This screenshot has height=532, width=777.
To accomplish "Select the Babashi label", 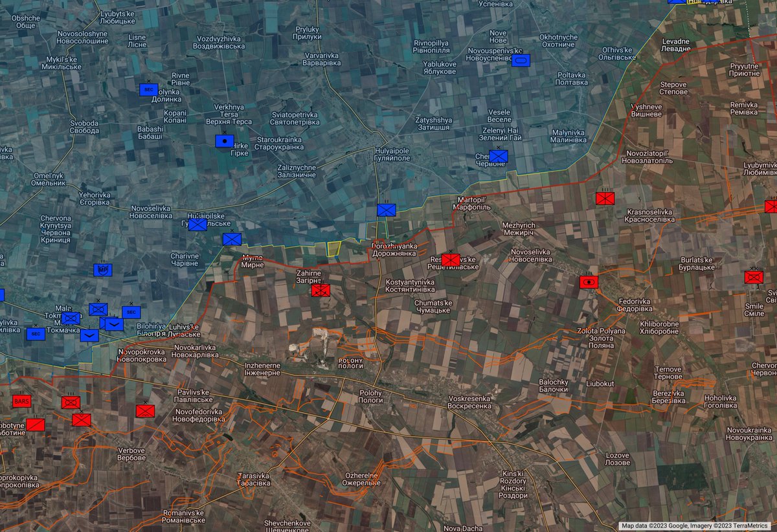I will tap(150, 133).
